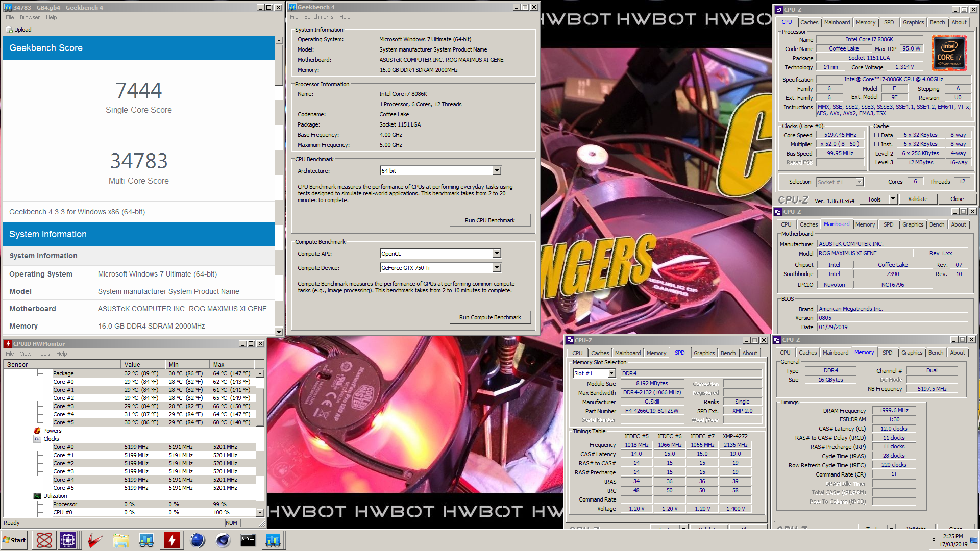
Task: Click Run Compute Benchmark button
Action: (490, 317)
